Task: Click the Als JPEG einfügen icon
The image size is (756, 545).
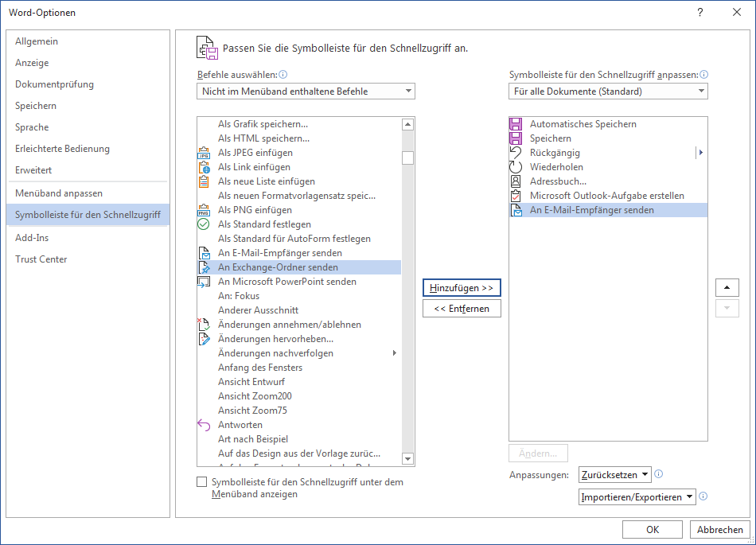Action: (203, 153)
